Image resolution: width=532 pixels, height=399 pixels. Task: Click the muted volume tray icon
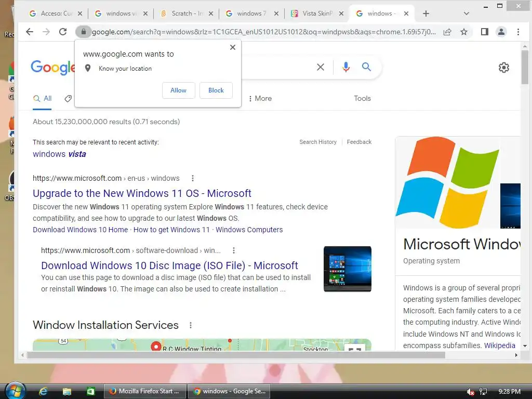point(470,392)
